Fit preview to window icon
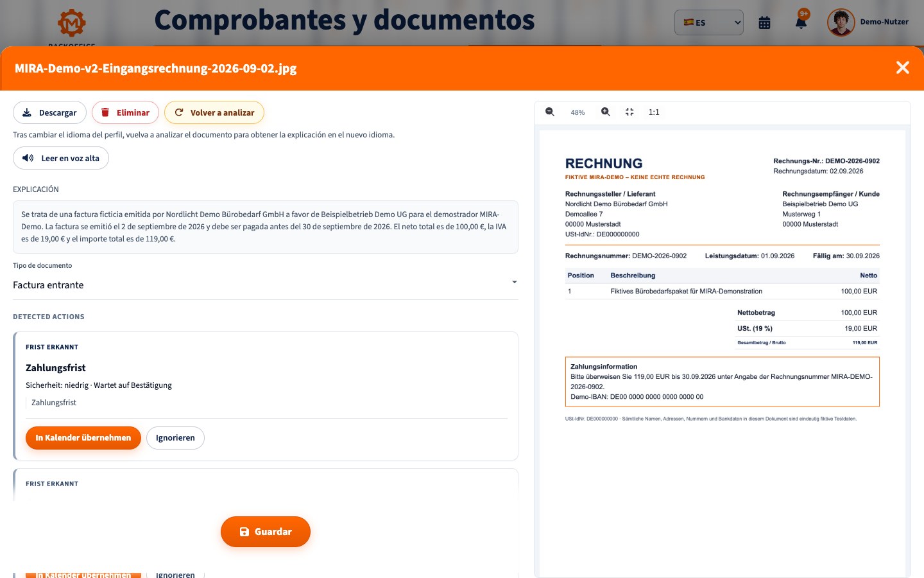The image size is (924, 578). pyautogui.click(x=629, y=112)
